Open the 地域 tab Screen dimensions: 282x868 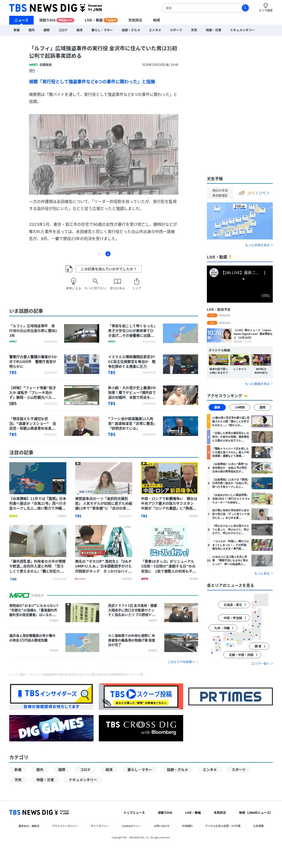pos(156,20)
